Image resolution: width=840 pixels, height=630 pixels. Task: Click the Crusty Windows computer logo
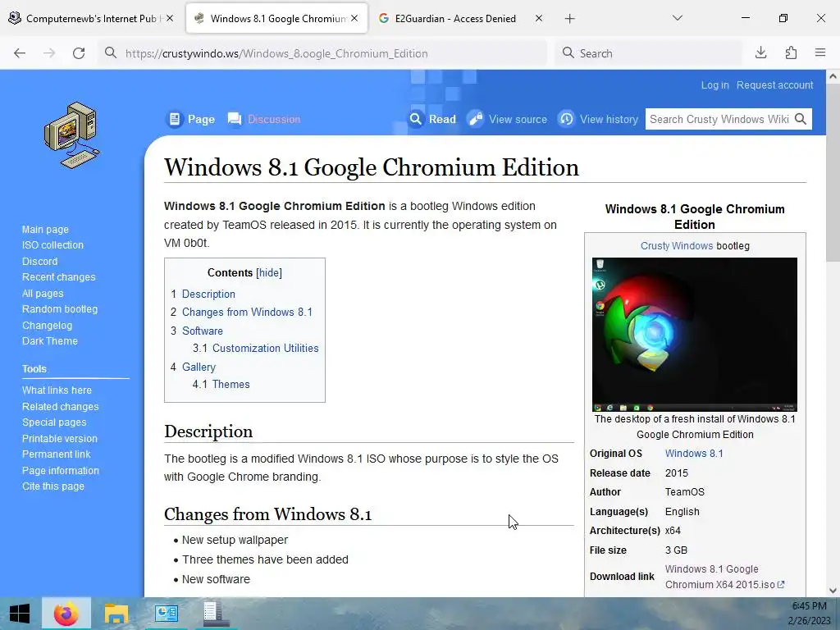[x=72, y=135]
